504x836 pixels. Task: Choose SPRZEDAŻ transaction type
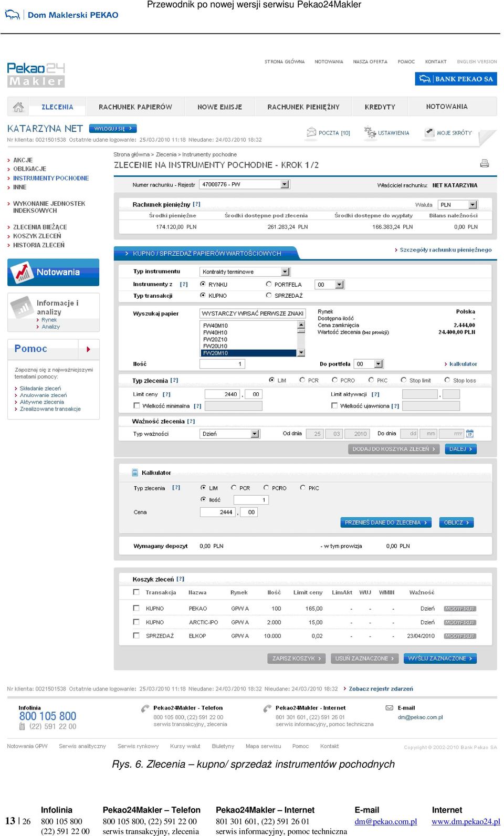point(269,295)
